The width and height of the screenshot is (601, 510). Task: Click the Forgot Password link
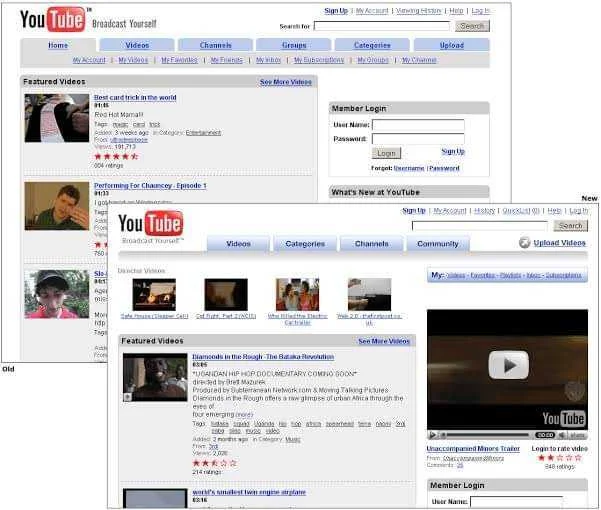tap(444, 168)
